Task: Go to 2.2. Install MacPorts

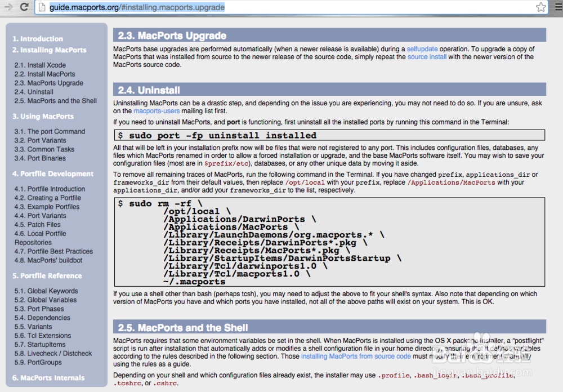Action: 45,74
